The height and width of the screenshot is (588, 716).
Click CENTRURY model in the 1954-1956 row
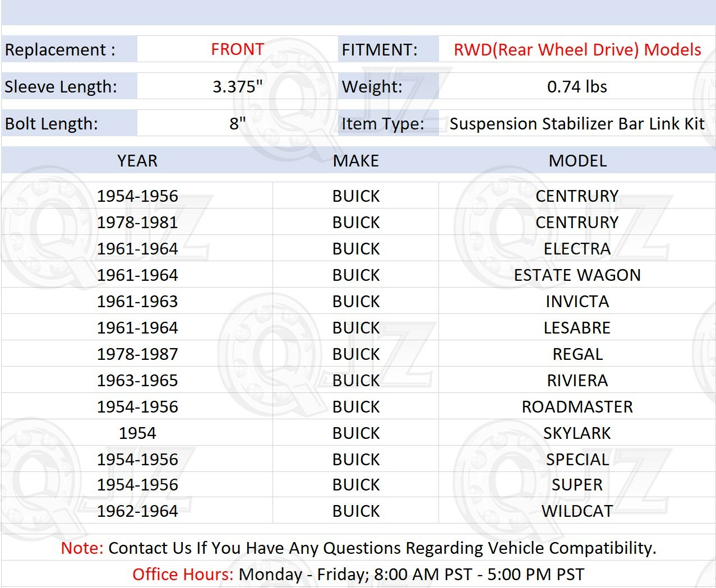(577, 196)
